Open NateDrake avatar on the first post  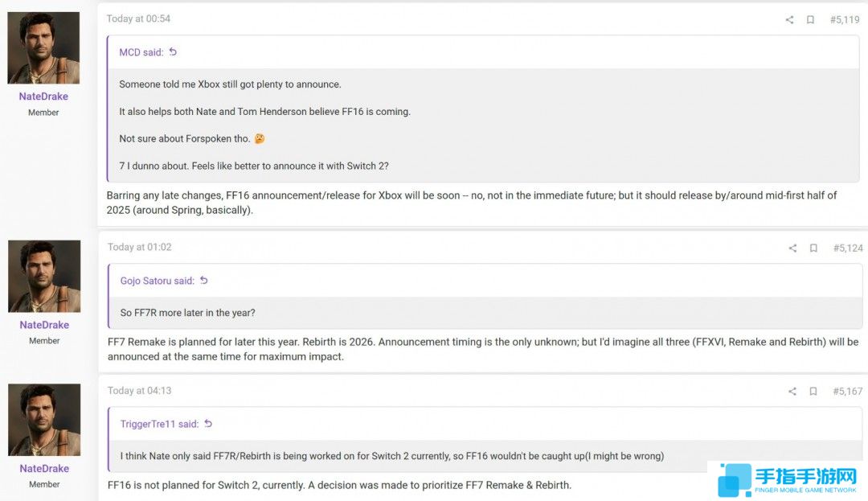[x=43, y=48]
